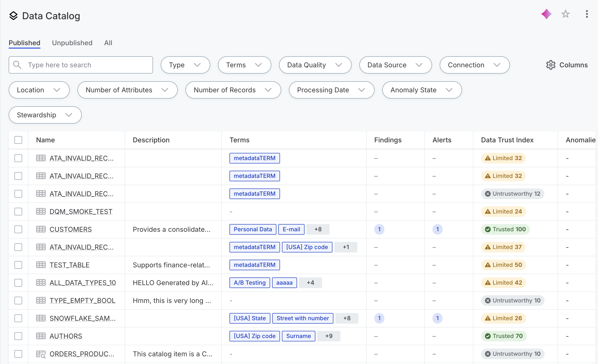Image resolution: width=598 pixels, height=364 pixels.
Task: Open the Anomaly State filter dropdown
Action: click(422, 90)
